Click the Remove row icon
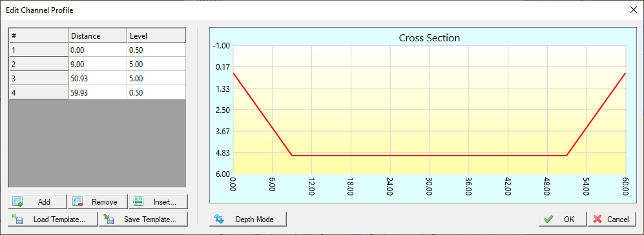Screen dimensions: 644x235 [78, 201]
